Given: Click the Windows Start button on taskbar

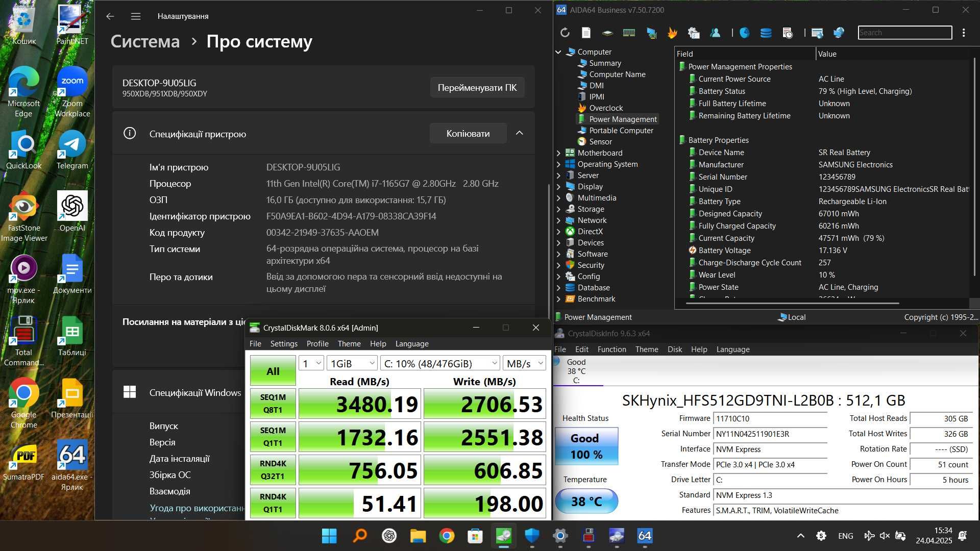Looking at the screenshot, I should [x=329, y=536].
